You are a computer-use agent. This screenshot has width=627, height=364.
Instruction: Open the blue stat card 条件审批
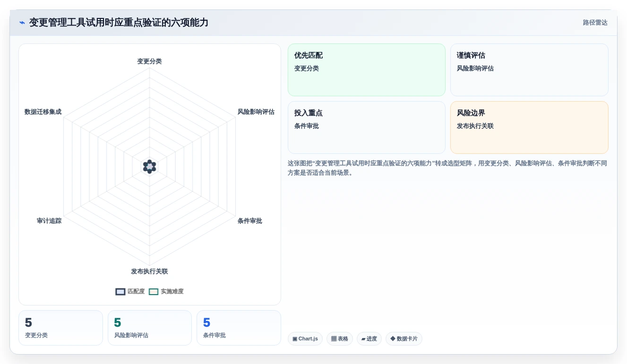click(x=239, y=328)
